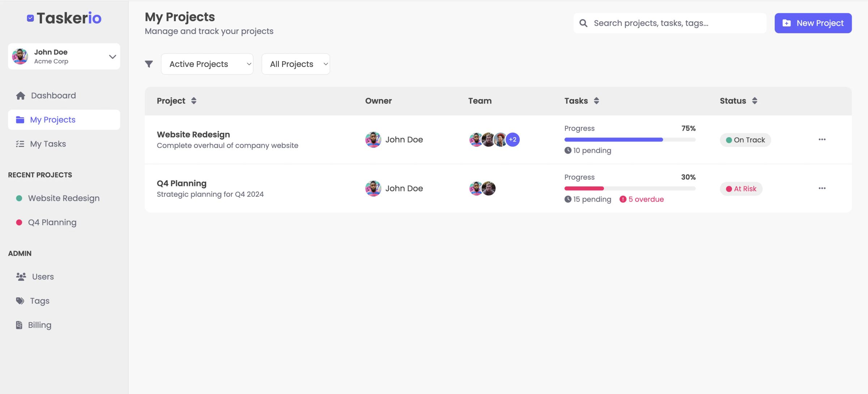Select My Projects in the sidebar

pos(53,119)
